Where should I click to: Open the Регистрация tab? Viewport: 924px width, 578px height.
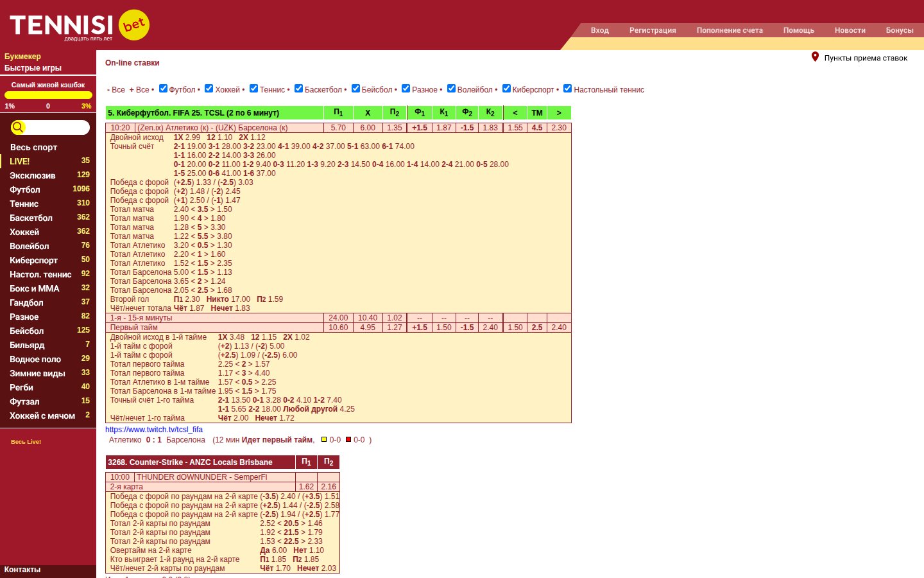point(652,30)
